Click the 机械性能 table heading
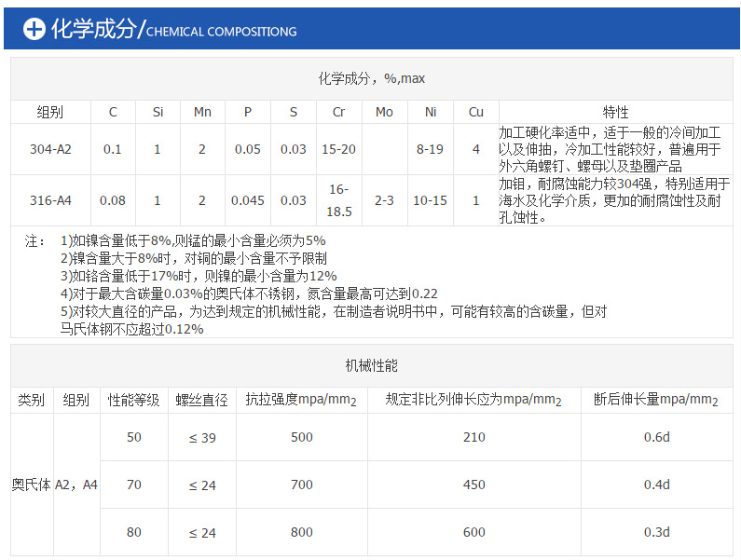 [x=371, y=365]
